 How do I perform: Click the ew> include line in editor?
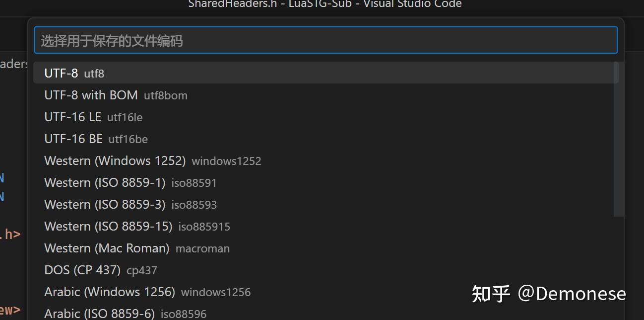(x=10, y=310)
